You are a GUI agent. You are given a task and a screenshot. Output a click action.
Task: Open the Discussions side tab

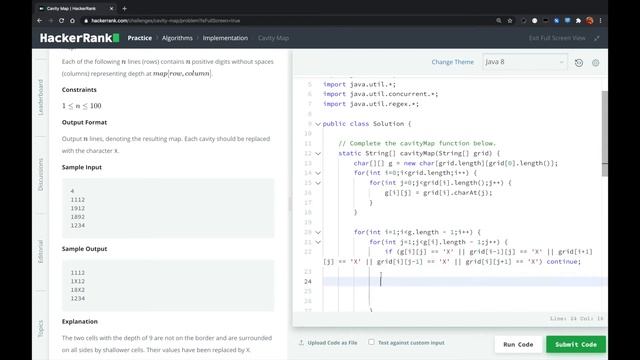click(40, 175)
